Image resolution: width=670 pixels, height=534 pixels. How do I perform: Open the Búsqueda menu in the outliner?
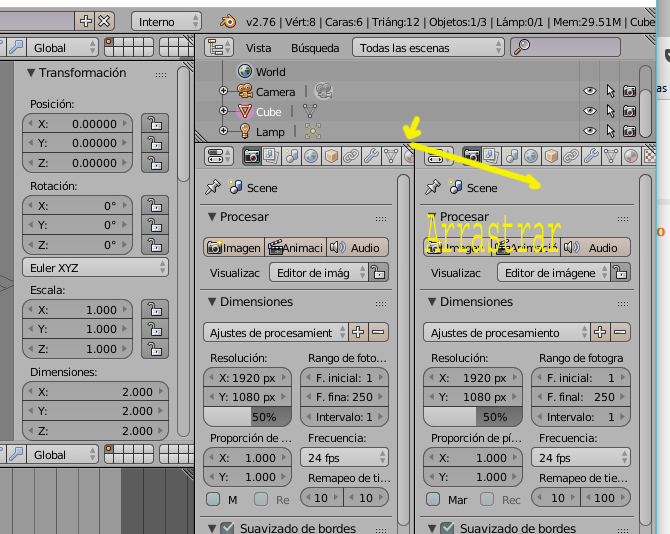tap(315, 48)
